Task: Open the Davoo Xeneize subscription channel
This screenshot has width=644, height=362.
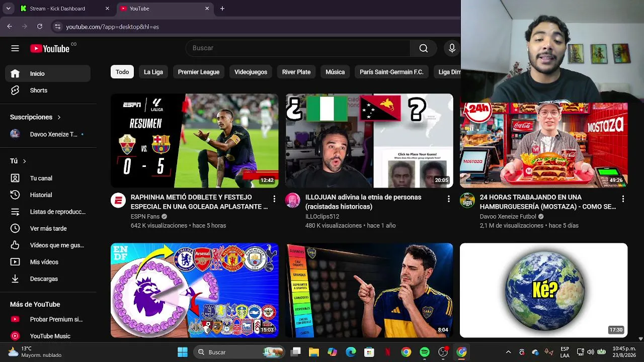Action: click(48, 134)
